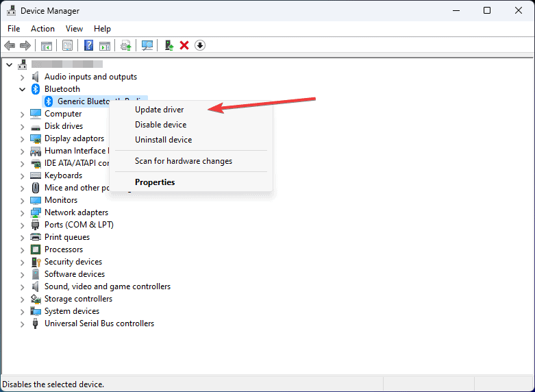The height and width of the screenshot is (392, 535).
Task: Click the red X uninstall device icon
Action: (184, 45)
